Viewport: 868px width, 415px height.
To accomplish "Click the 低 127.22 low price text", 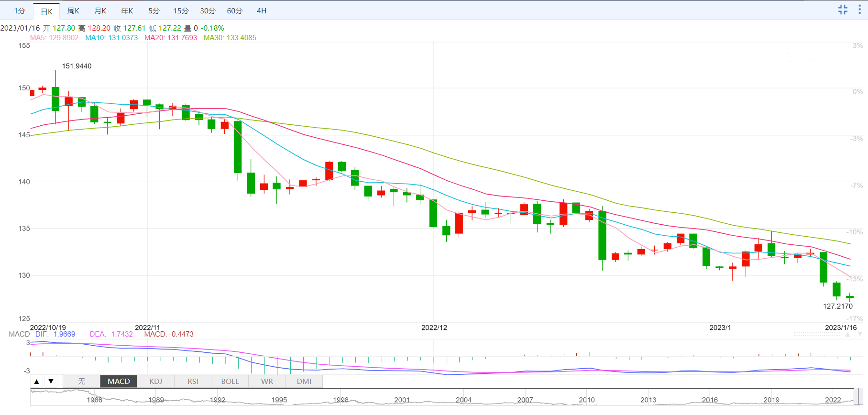I will [165, 28].
